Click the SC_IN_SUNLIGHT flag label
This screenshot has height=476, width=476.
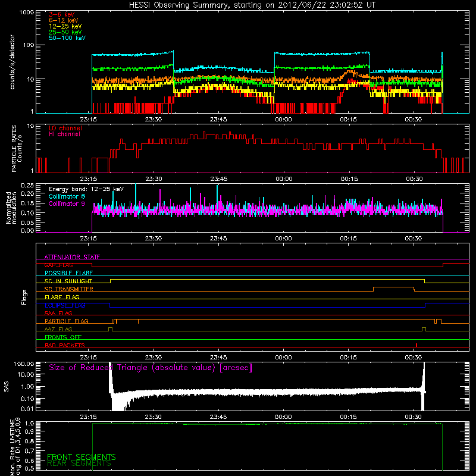(68, 281)
